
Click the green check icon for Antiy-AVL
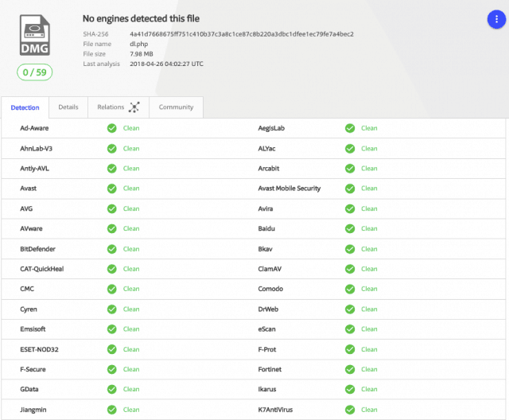tap(111, 169)
